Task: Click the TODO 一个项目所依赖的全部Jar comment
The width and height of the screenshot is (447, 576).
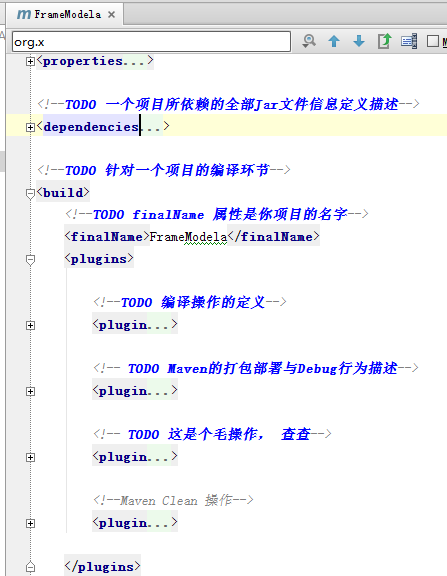Action: coord(228,104)
